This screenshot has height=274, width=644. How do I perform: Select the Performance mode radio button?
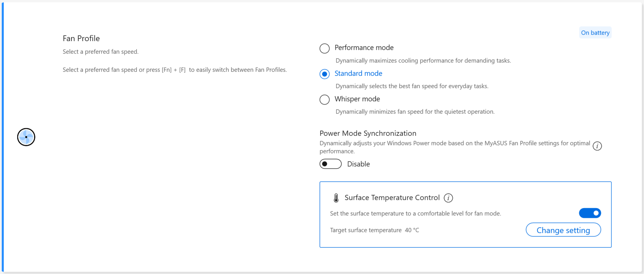(x=324, y=48)
